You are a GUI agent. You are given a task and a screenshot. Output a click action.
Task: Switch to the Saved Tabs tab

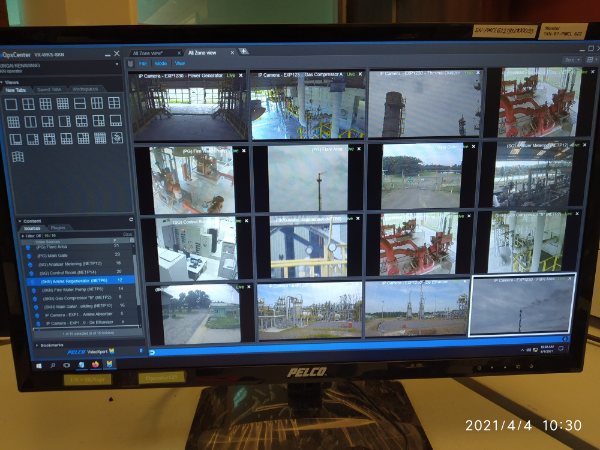click(49, 89)
